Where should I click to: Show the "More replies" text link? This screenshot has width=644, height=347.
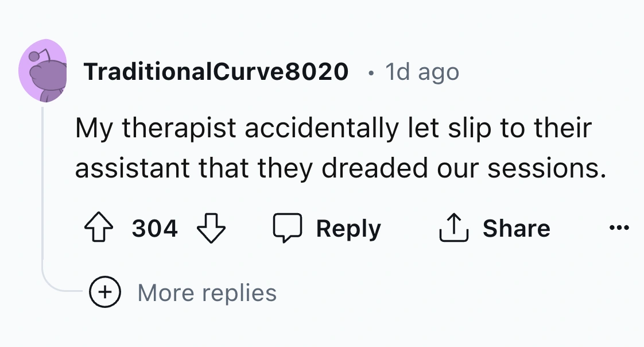tap(207, 293)
